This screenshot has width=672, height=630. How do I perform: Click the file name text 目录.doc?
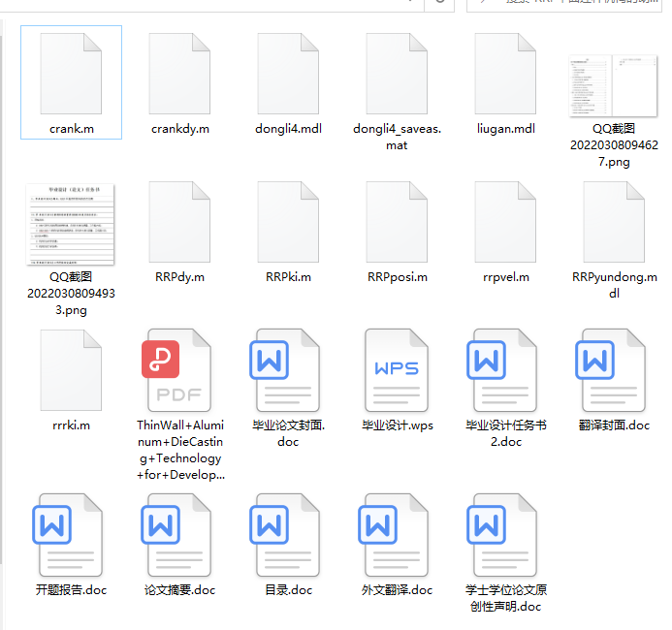(x=288, y=589)
